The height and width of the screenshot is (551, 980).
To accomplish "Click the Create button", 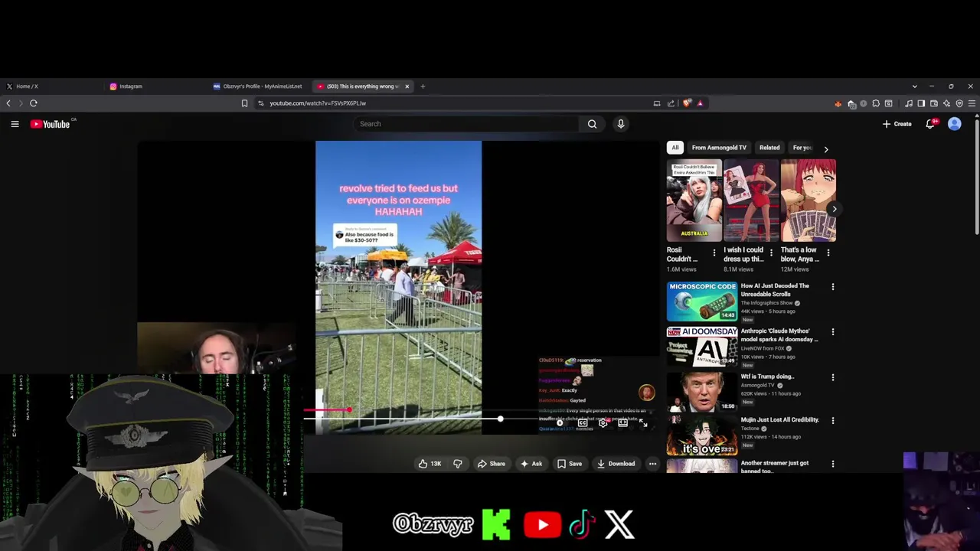I will click(897, 124).
